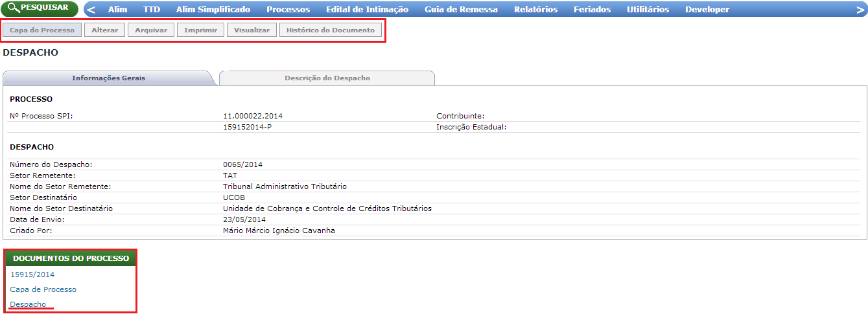Open the Alim Simplificado menu

click(213, 10)
